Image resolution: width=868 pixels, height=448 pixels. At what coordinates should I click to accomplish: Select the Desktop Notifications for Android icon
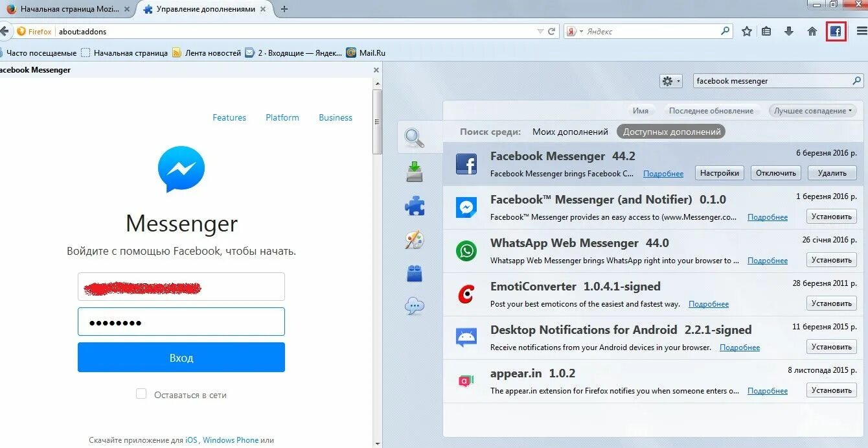coord(466,338)
